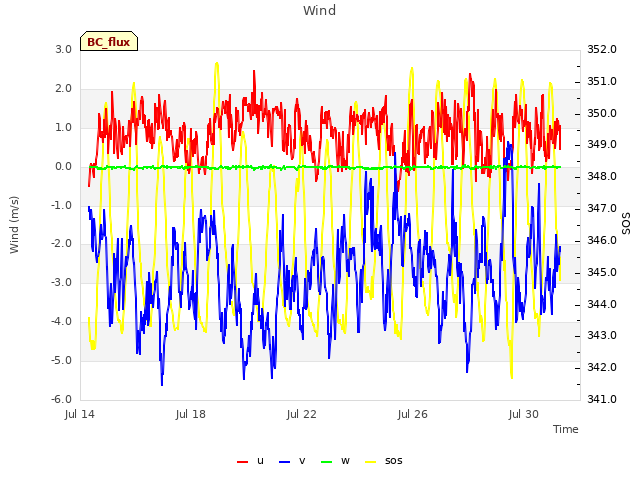Image resolution: width=640 pixels, height=480 pixels.
Task: Click the yellow sos legend swatch
Action: coord(371,462)
